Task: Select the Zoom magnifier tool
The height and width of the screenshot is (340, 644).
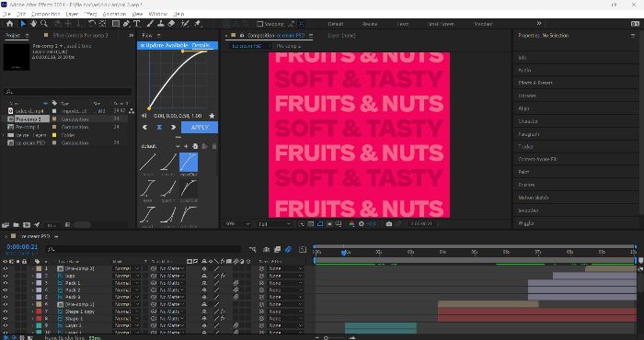Action: [43, 24]
